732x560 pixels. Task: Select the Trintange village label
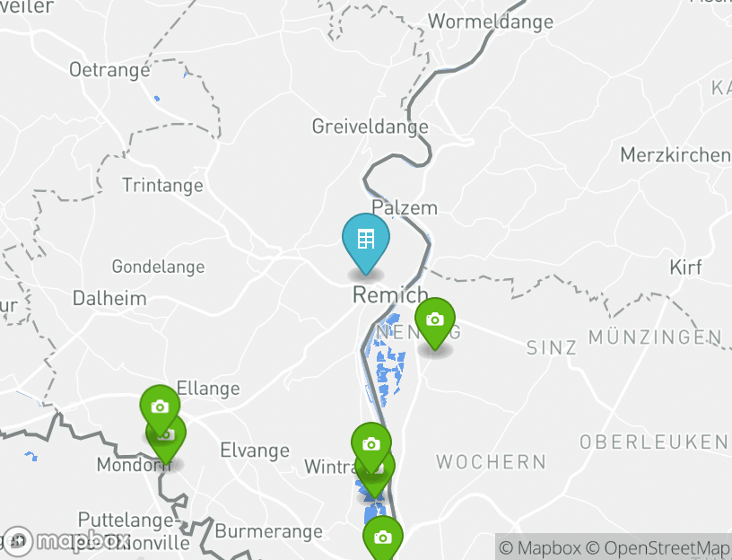(x=163, y=186)
